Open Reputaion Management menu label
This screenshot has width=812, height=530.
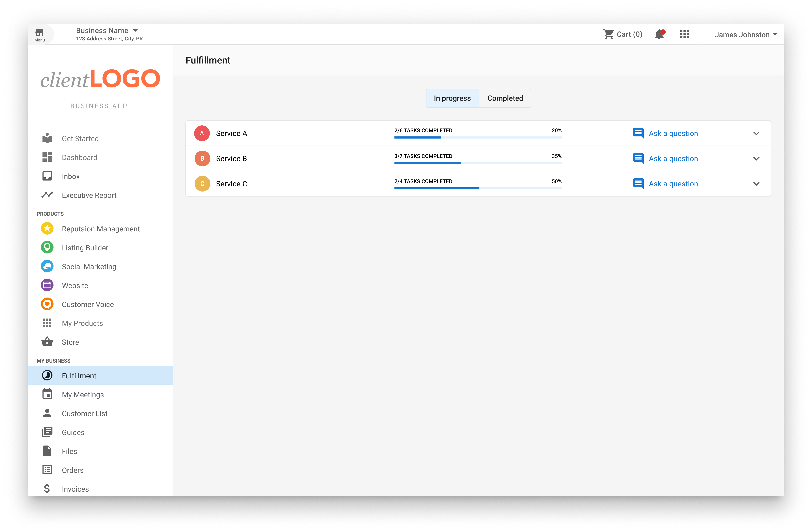click(101, 229)
